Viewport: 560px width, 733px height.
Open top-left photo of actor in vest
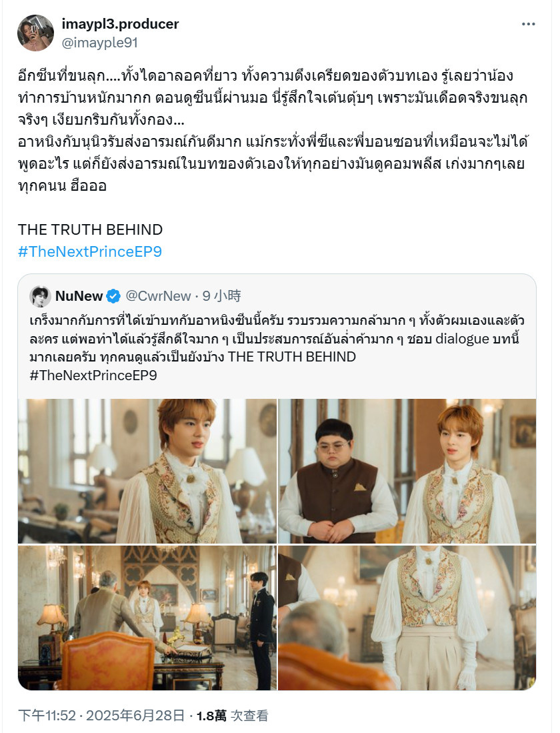pos(147,471)
